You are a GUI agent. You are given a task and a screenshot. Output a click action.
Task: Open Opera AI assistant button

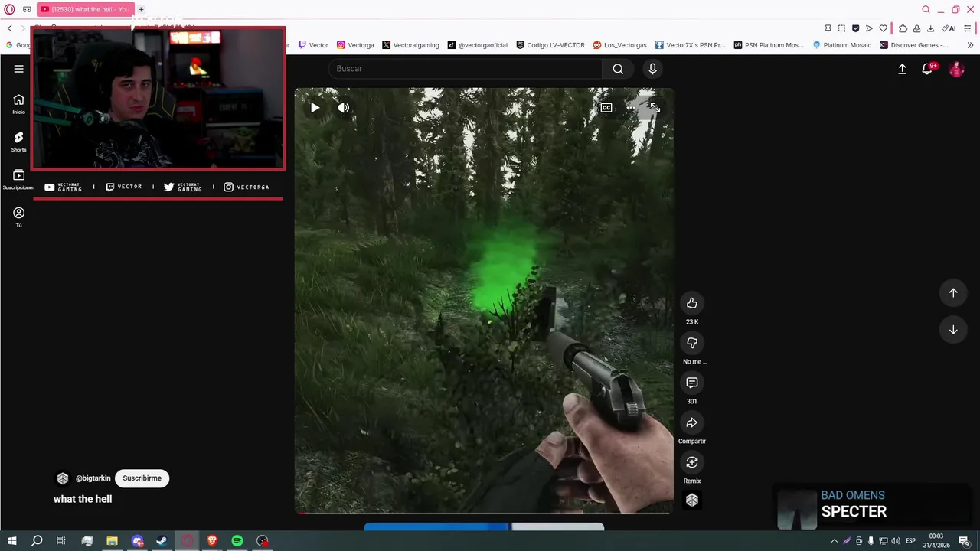click(949, 28)
